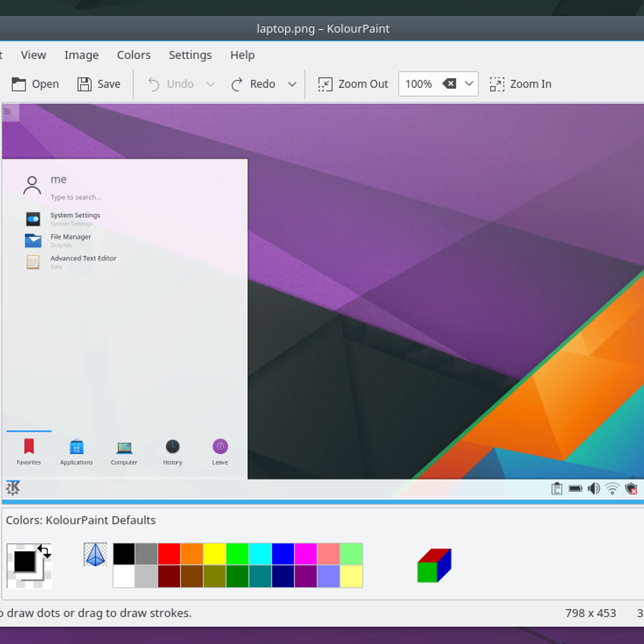This screenshot has height=644, width=644.
Task: Click the Redo button
Action: 253,84
